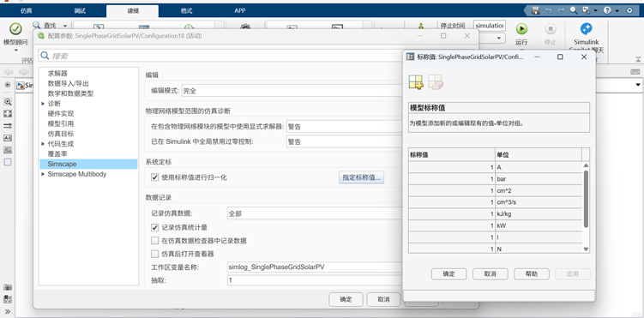Click the forward navigation arrow in Simulink
This screenshot has height=318, width=644.
click(x=23, y=72)
